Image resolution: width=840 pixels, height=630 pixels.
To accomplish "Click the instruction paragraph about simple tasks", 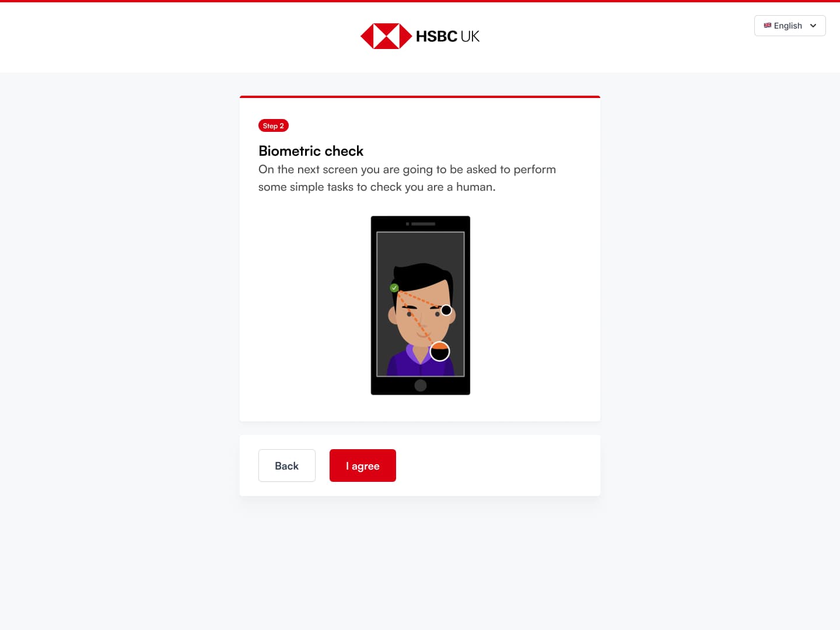I will 407,178.
